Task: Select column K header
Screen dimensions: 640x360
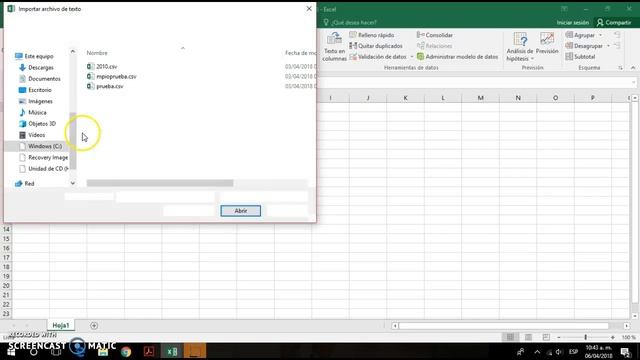Action: [x=405, y=98]
